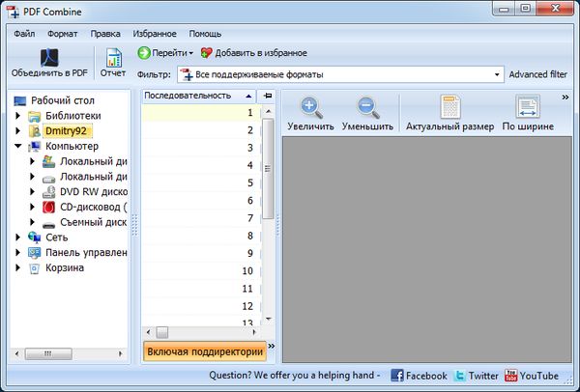Collapse the Компьютер tree node
This screenshot has height=392, width=580.
click(x=18, y=146)
